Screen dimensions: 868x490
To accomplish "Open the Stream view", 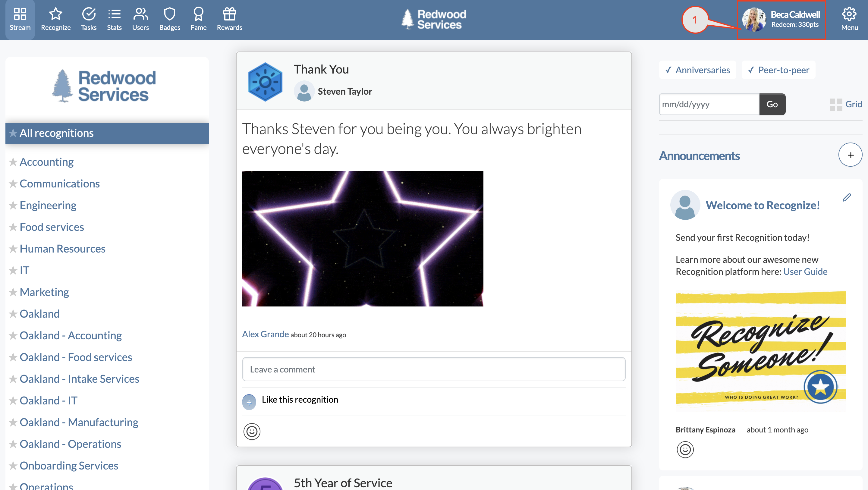I will 20,19.
